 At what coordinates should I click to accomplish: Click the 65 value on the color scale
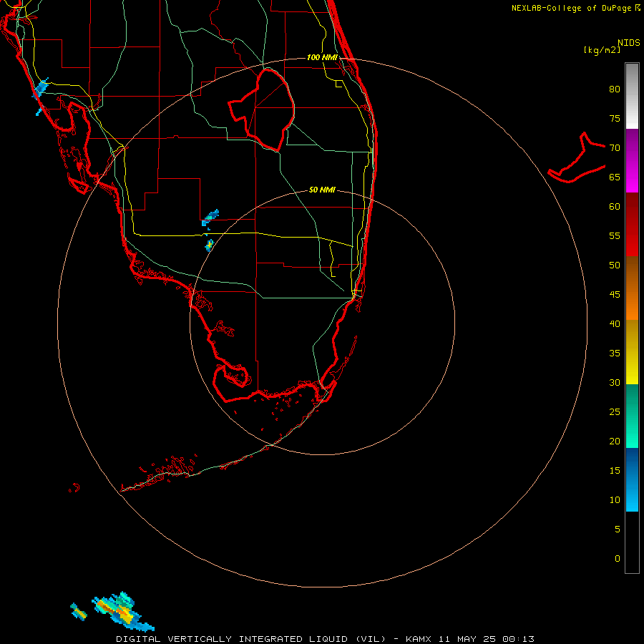tap(615, 177)
